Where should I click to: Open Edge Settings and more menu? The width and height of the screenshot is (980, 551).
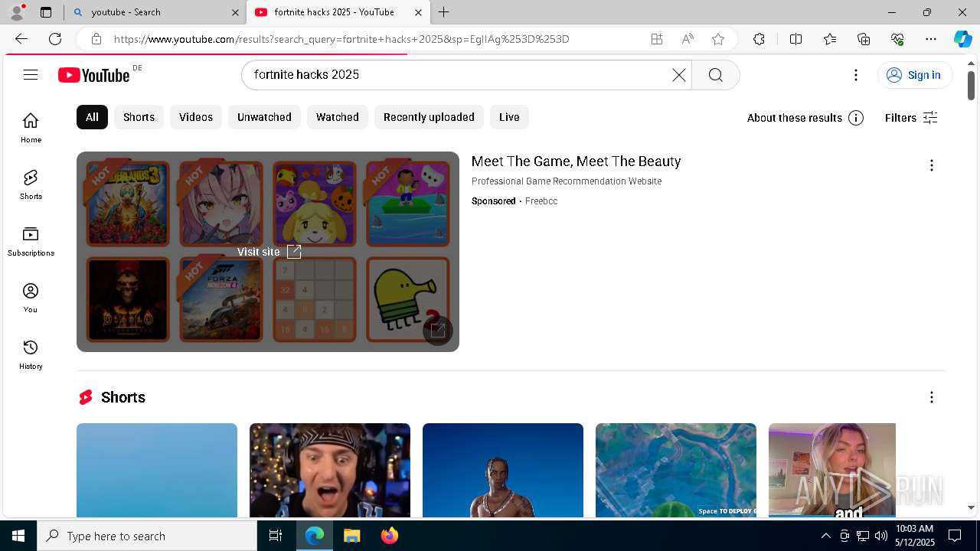[x=931, y=39]
